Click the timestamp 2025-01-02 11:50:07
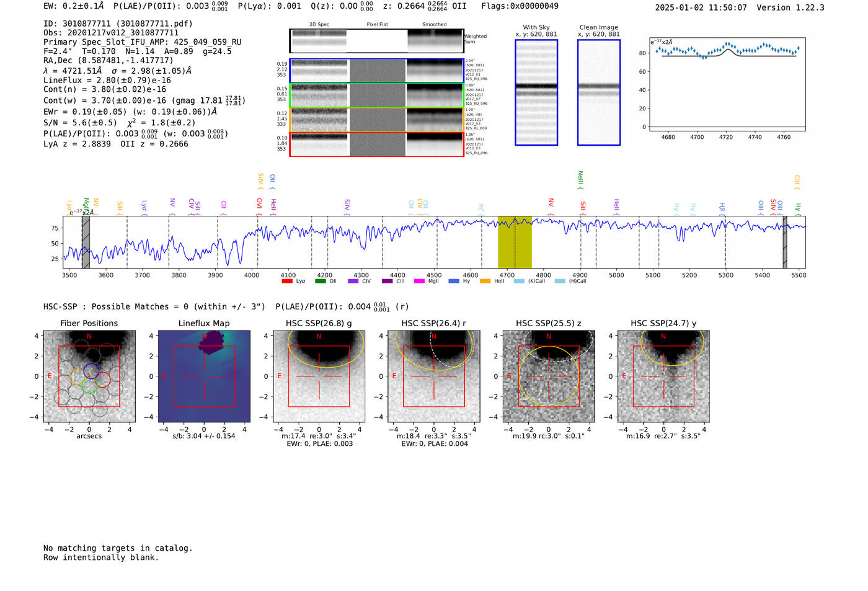Image resolution: width=868 pixels, height=591 pixels. 701,7
